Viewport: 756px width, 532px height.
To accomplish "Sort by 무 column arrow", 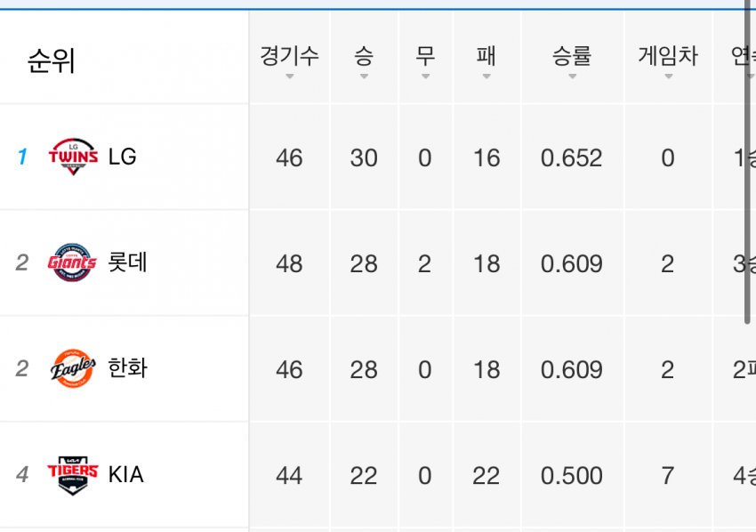I will coord(425,77).
